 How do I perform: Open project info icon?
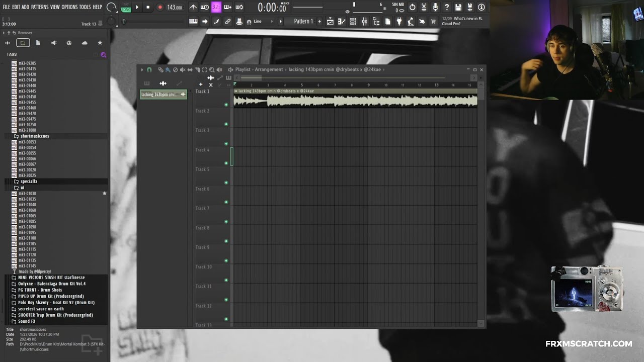[481, 7]
